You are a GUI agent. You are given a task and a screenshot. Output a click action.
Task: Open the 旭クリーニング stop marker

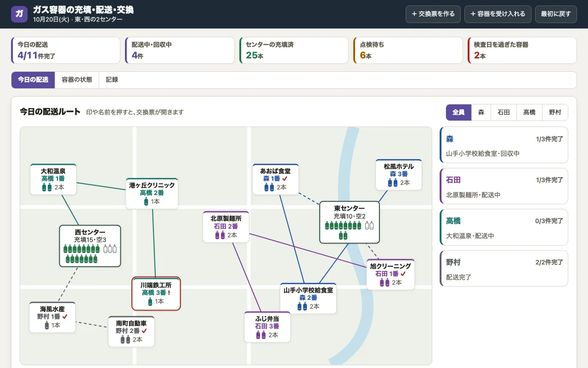pos(390,275)
